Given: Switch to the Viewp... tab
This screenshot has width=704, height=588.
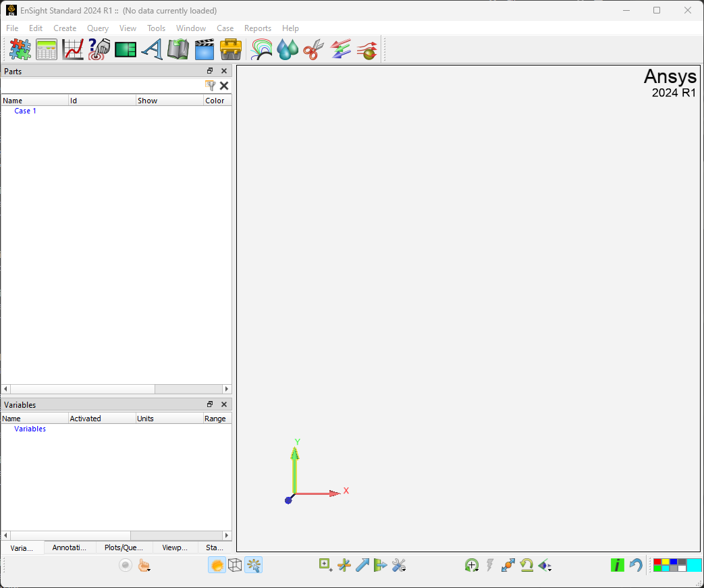Looking at the screenshot, I should click(175, 547).
